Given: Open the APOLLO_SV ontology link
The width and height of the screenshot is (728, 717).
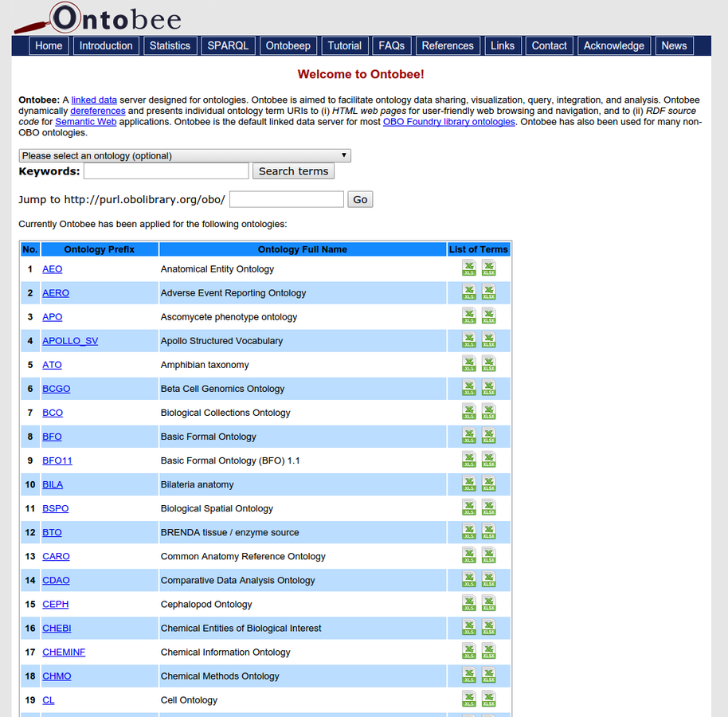Looking at the screenshot, I should click(x=70, y=341).
